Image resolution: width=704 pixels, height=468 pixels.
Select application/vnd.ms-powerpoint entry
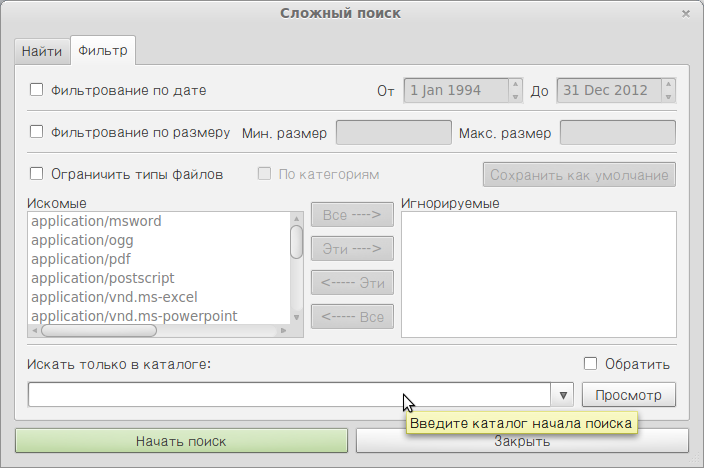(159, 316)
